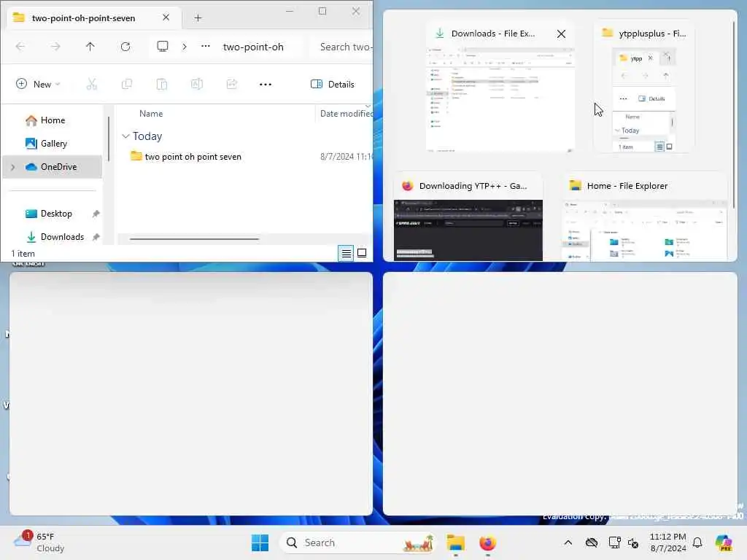Open the Windows Start menu
Image resolution: width=747 pixels, height=560 pixels.
[x=260, y=542]
